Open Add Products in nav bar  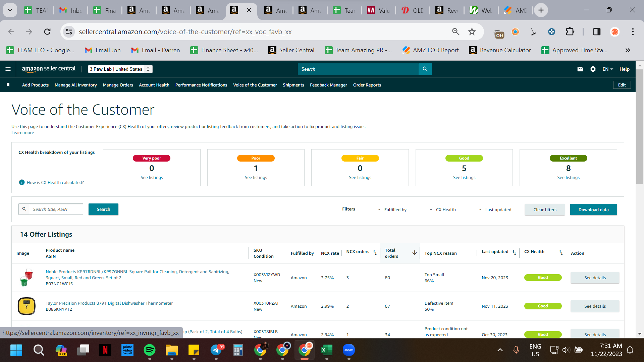[x=35, y=85]
